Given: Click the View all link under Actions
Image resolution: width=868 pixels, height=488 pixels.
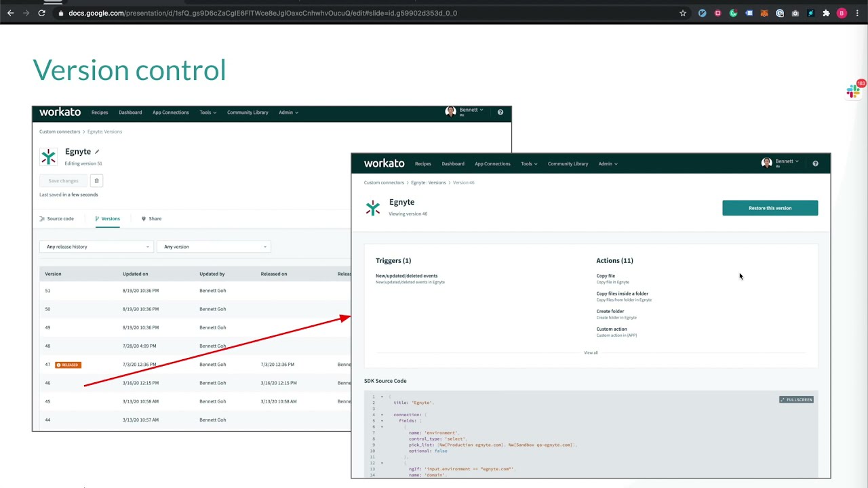Looking at the screenshot, I should pos(591,352).
